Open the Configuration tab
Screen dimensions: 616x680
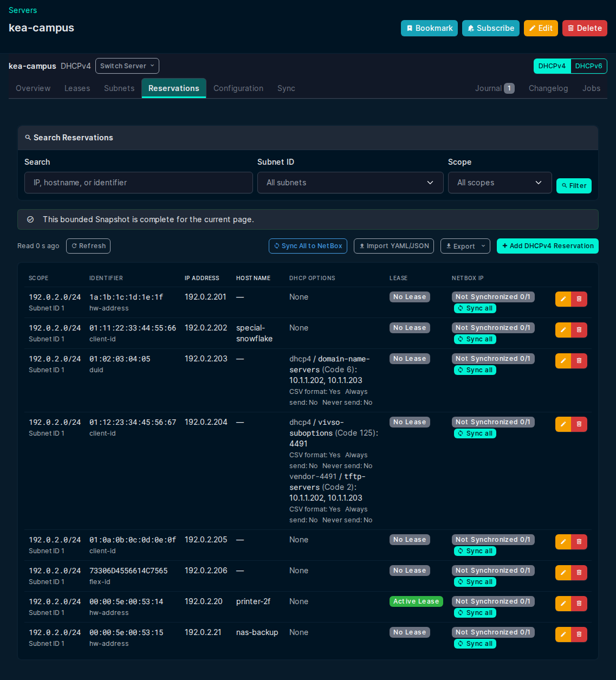pos(238,88)
